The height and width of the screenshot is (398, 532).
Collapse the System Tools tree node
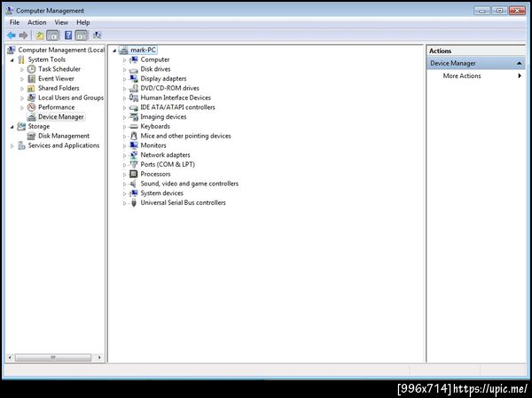coord(12,60)
